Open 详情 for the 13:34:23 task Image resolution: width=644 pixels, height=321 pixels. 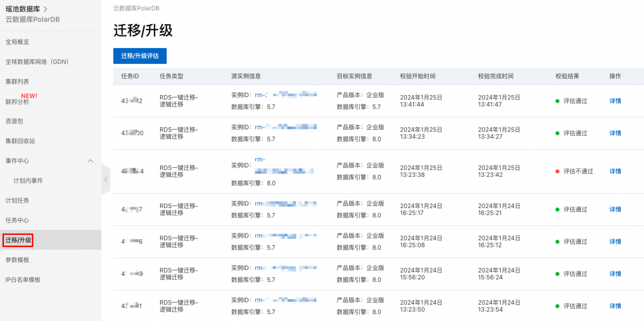[615, 133]
